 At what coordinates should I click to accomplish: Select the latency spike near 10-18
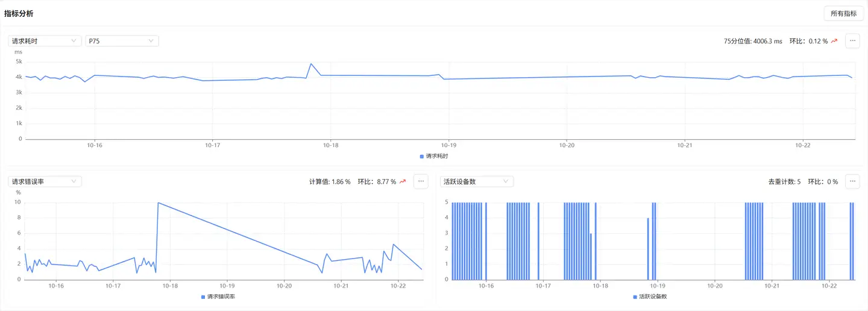click(x=311, y=64)
